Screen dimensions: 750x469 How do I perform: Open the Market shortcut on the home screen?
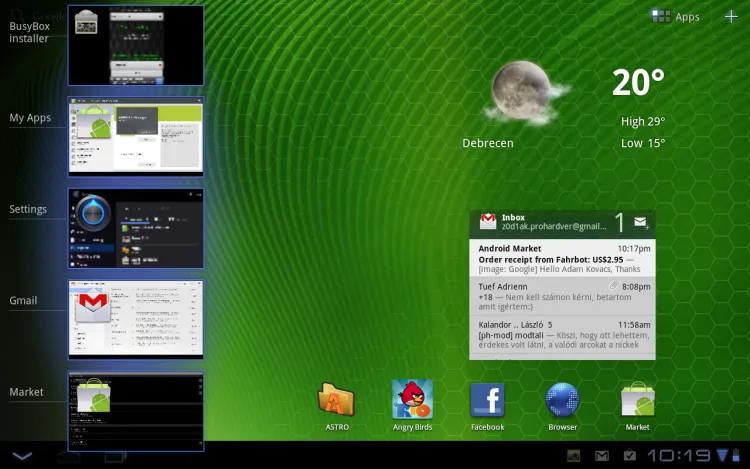pyautogui.click(x=637, y=401)
